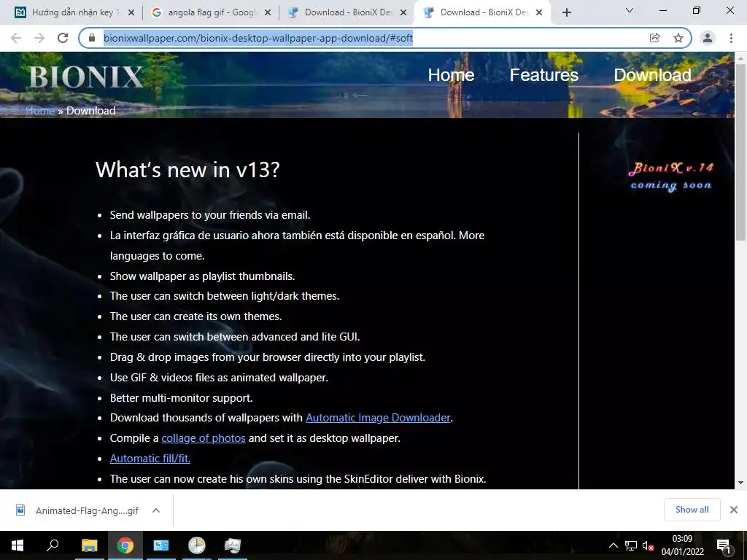The width and height of the screenshot is (747, 560).
Task: Open the clock-shaped app in taskbar
Action: 196,545
